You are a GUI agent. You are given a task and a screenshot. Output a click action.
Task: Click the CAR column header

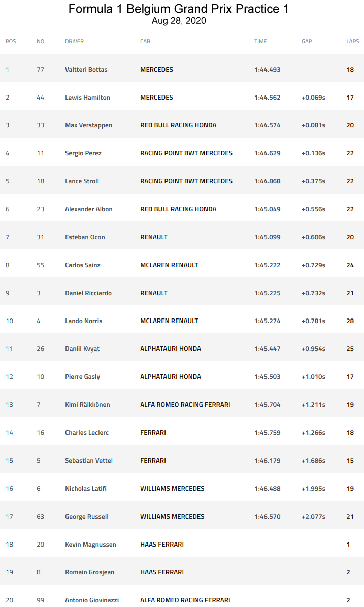click(x=145, y=41)
